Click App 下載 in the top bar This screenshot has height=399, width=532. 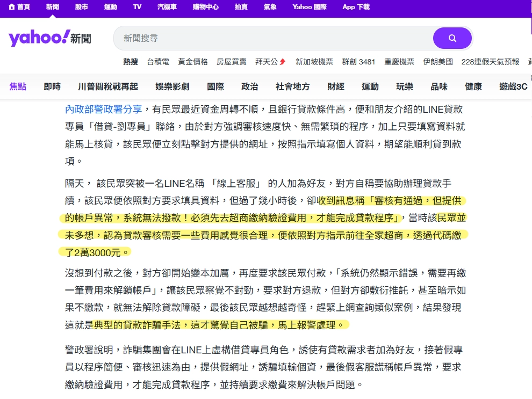tap(355, 8)
